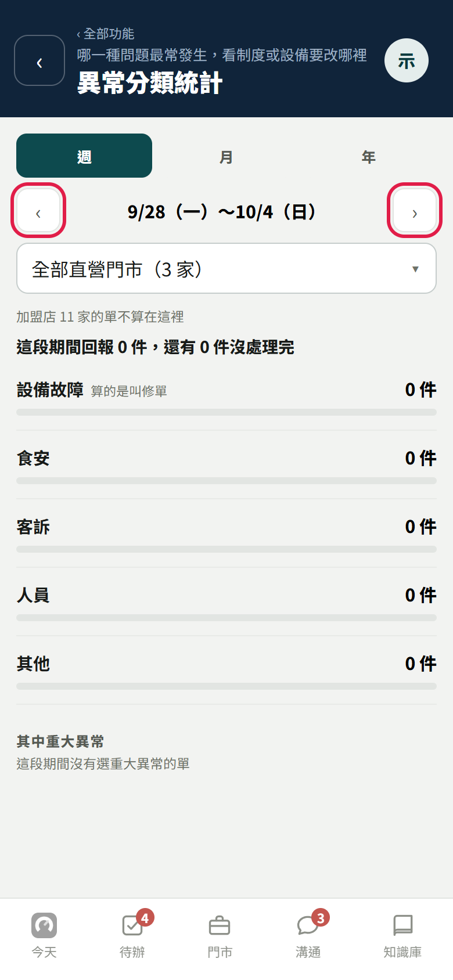Click the dropdown arrow of store selector
This screenshot has width=453, height=980.
pos(415,269)
